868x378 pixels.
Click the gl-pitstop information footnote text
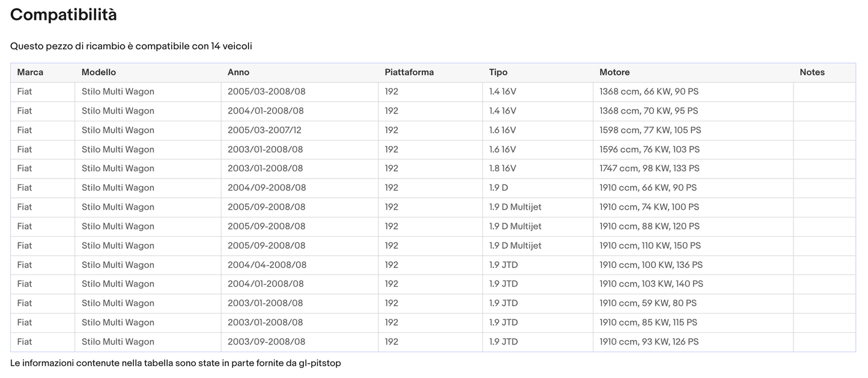[x=175, y=364]
